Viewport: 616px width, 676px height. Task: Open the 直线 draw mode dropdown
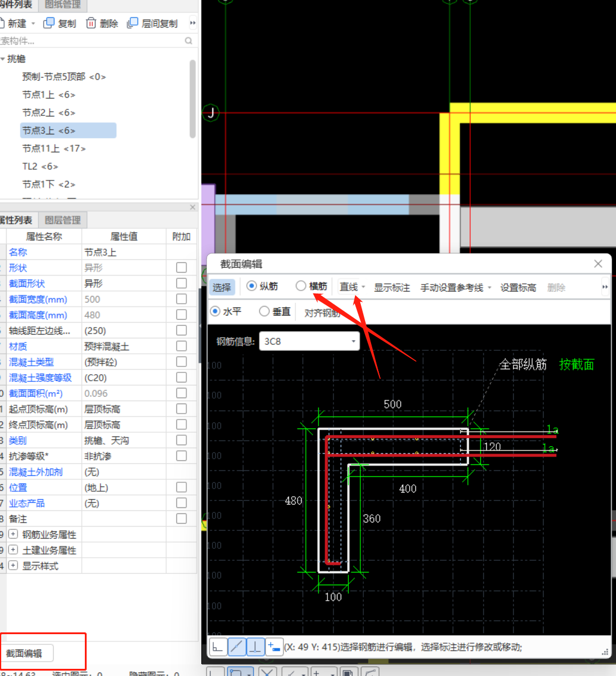363,287
